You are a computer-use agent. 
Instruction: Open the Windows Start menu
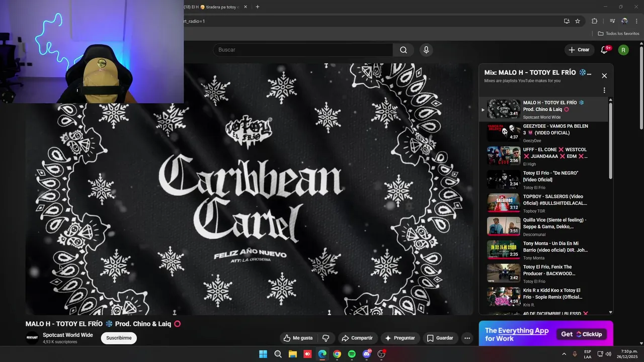click(263, 354)
